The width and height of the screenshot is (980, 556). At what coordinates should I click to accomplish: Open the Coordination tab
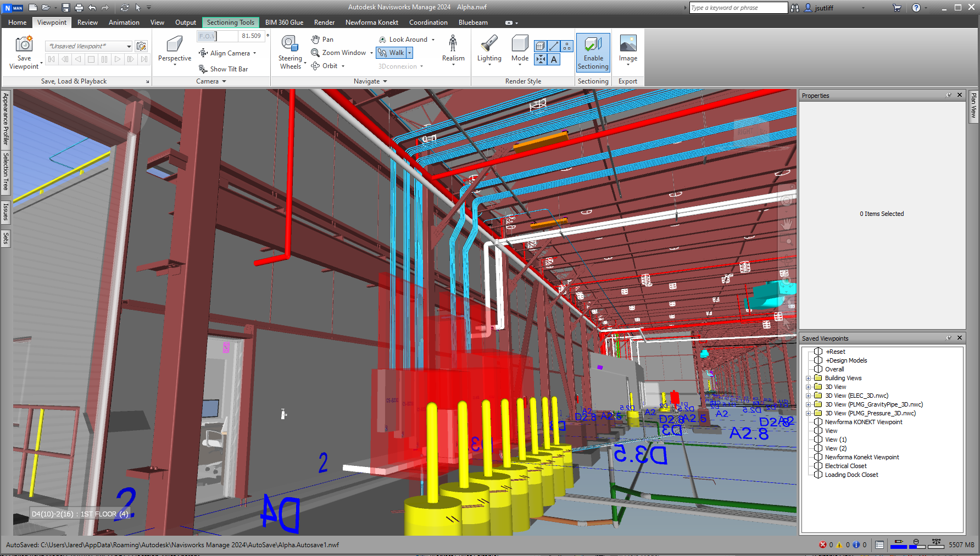[x=428, y=23]
